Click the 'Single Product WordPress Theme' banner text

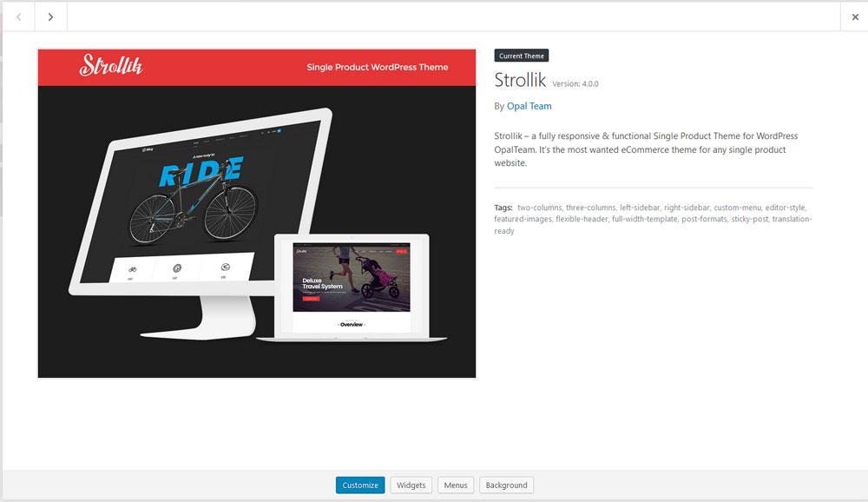coord(377,67)
